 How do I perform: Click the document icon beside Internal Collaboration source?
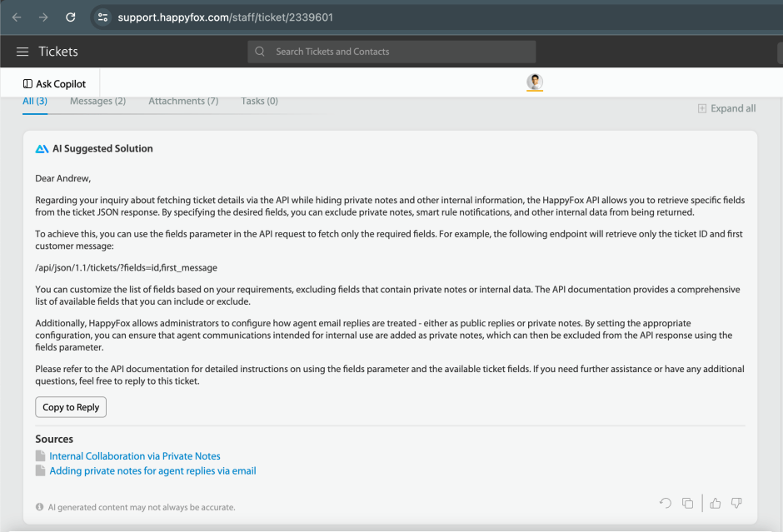coord(39,455)
